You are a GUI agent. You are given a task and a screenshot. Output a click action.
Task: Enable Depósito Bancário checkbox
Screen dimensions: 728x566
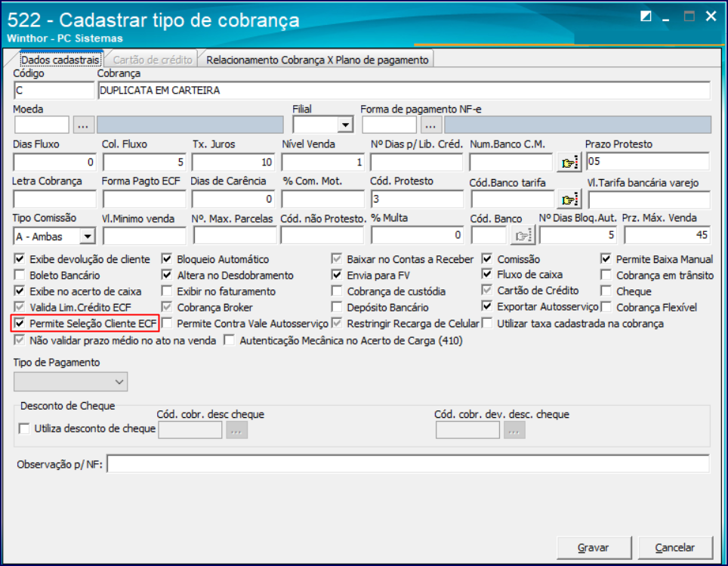pos(337,307)
